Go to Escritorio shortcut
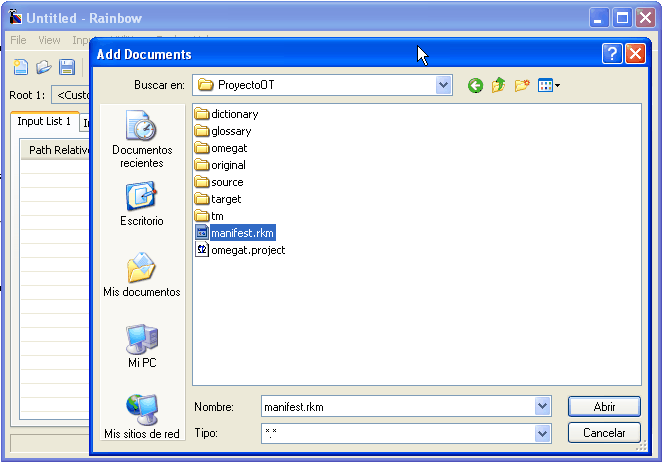Screen dimensions: 663x462 (142, 204)
